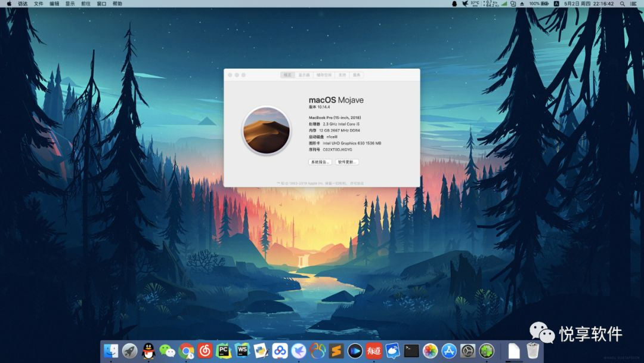Open the blue cloud chat app in Dock
The image size is (644, 363).
tap(392, 351)
